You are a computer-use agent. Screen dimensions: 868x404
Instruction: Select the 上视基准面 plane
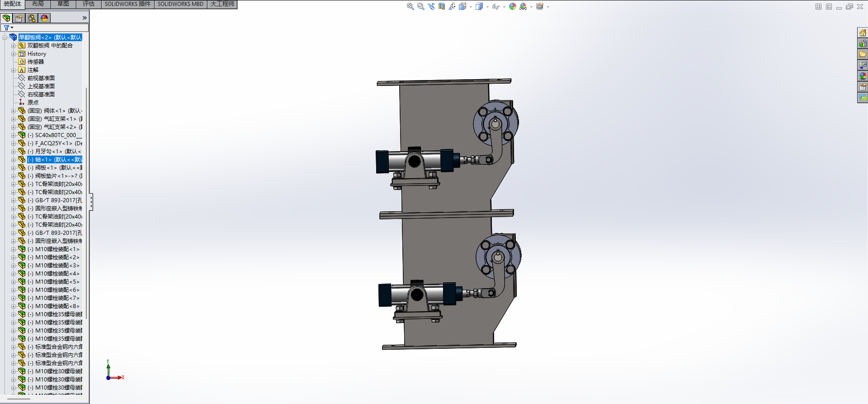pyautogui.click(x=41, y=86)
